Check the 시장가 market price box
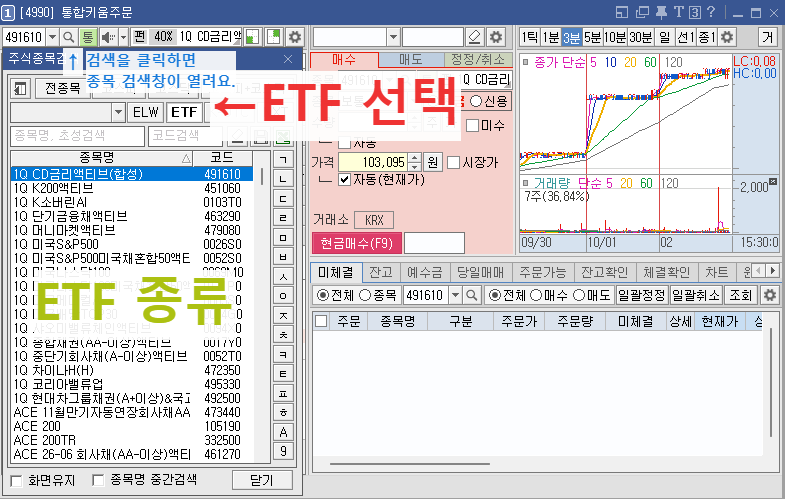The height and width of the screenshot is (499, 785). pyautogui.click(x=453, y=162)
